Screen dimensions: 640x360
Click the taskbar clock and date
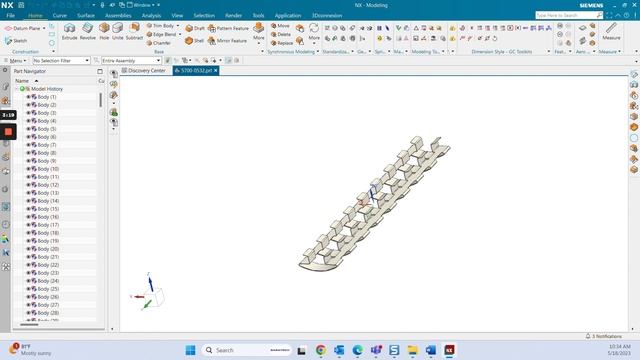coord(619,350)
